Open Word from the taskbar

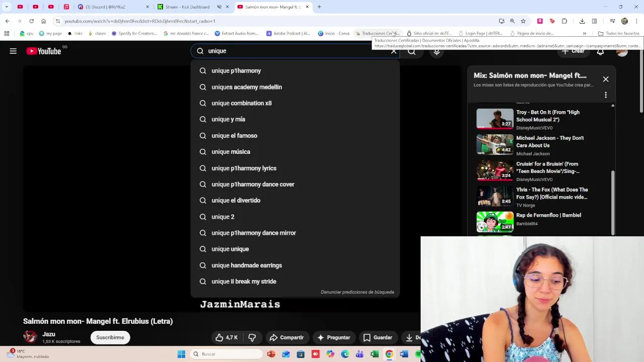404,354
